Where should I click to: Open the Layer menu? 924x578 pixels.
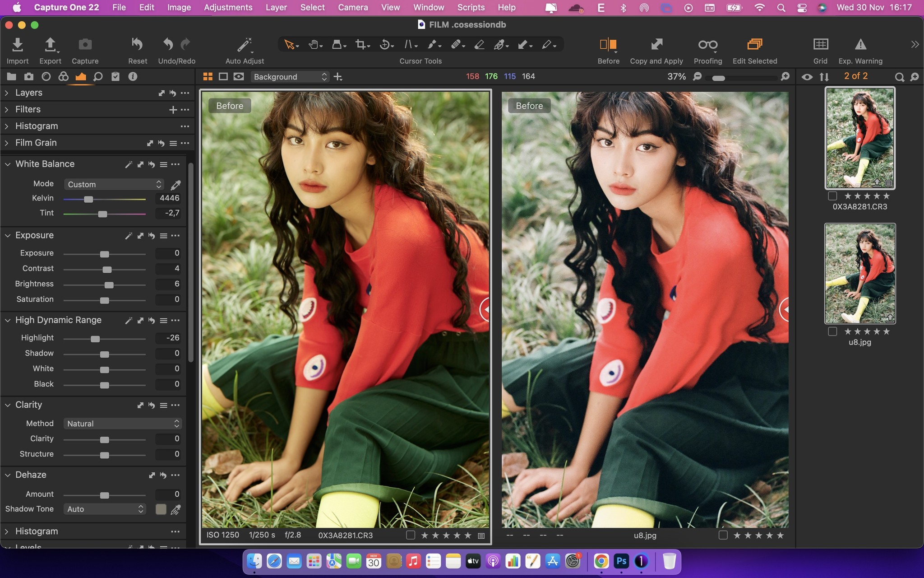click(x=276, y=8)
